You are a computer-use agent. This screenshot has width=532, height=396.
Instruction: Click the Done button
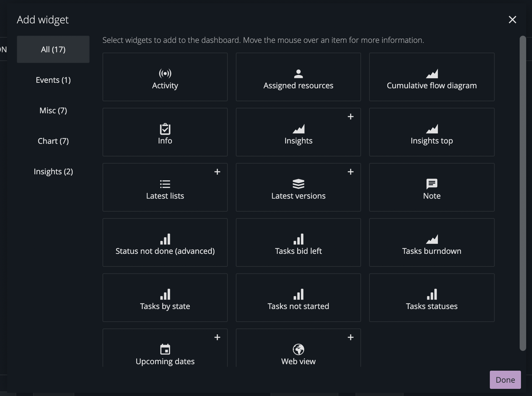(505, 380)
